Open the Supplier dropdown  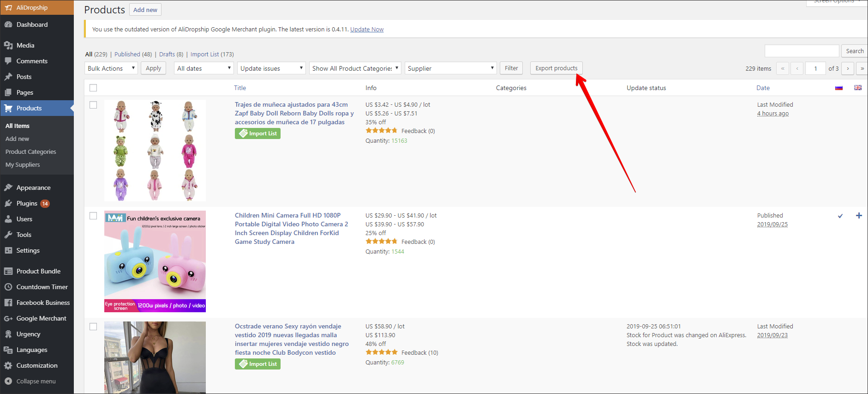[x=450, y=68]
